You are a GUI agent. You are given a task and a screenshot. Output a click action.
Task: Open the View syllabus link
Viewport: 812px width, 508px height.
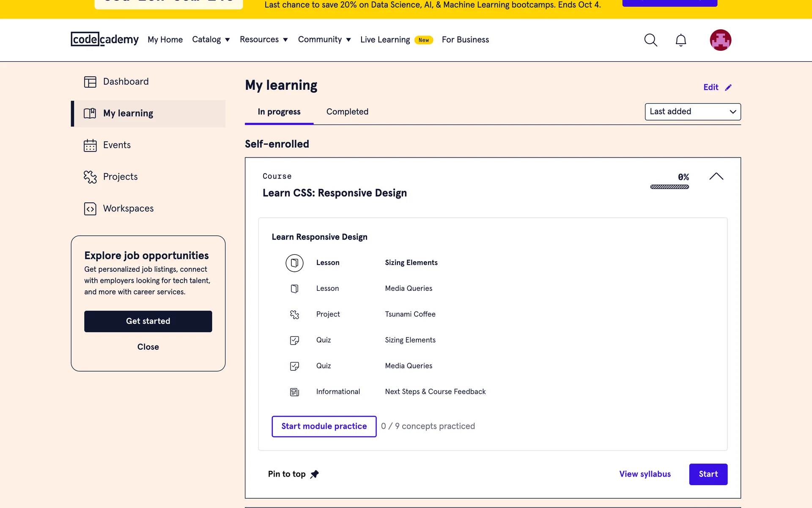point(645,474)
